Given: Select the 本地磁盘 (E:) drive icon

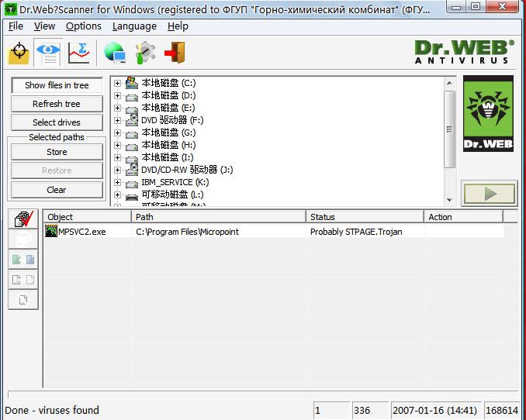Looking at the screenshot, I should coord(132,109).
